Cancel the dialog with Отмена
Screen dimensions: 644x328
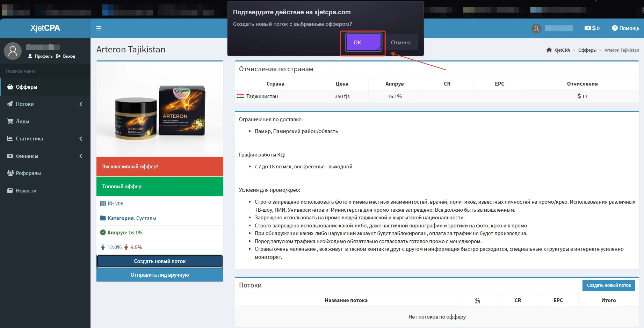(x=401, y=43)
